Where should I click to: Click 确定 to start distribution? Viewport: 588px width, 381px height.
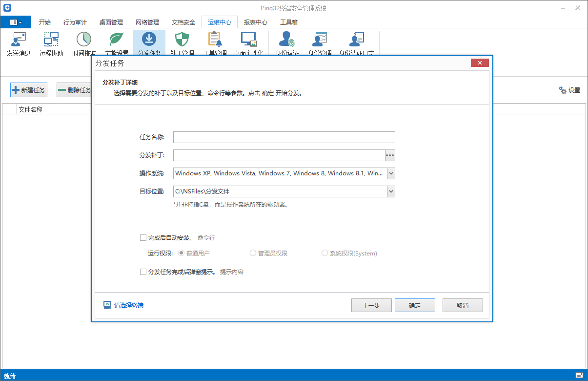point(415,305)
